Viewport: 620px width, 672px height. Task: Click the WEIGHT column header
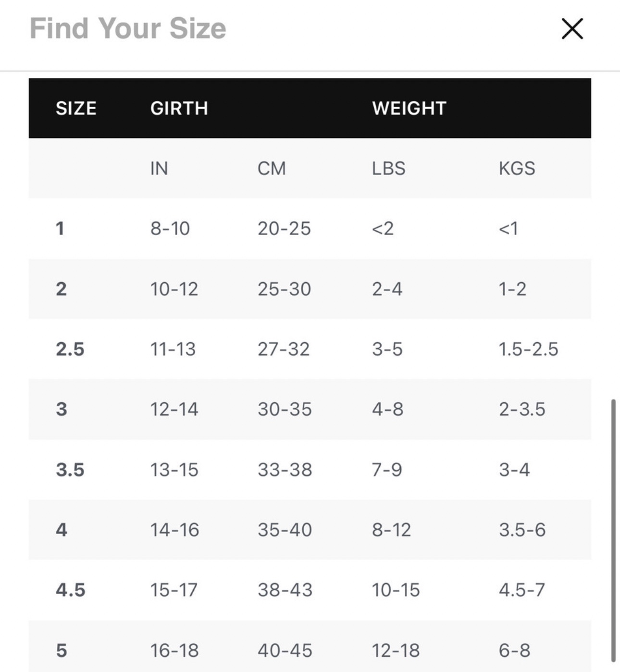[x=409, y=108]
